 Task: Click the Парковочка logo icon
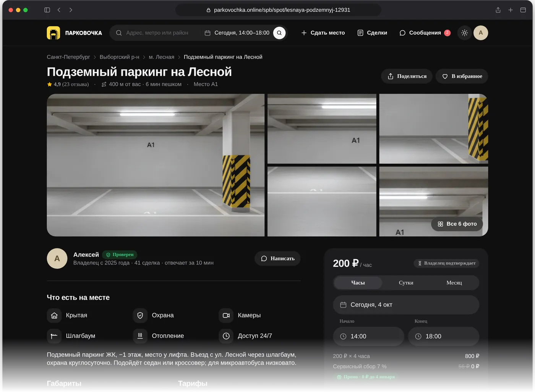pyautogui.click(x=53, y=33)
